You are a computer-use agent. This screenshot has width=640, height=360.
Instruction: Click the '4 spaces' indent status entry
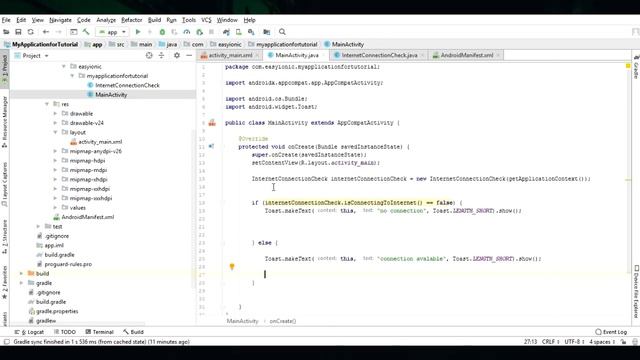click(x=602, y=342)
